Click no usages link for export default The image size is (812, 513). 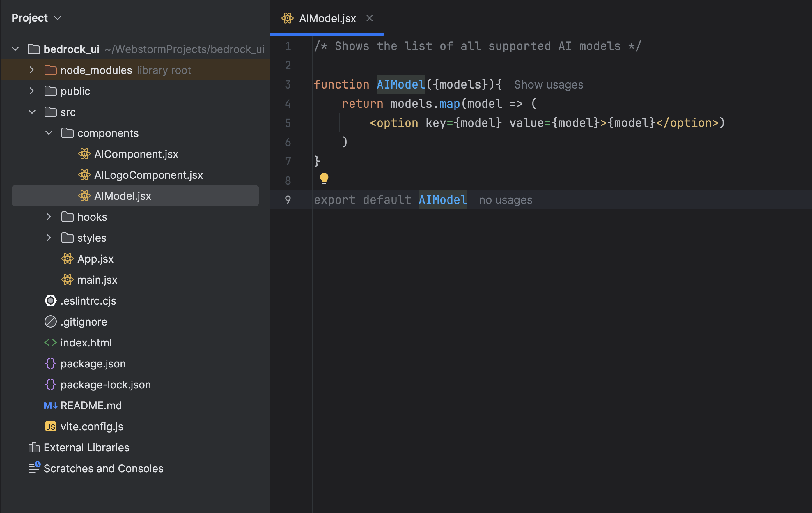[504, 199]
